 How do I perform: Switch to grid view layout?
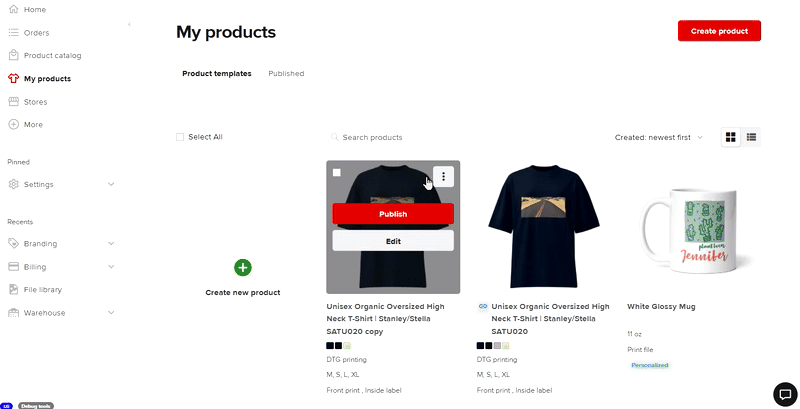(731, 137)
